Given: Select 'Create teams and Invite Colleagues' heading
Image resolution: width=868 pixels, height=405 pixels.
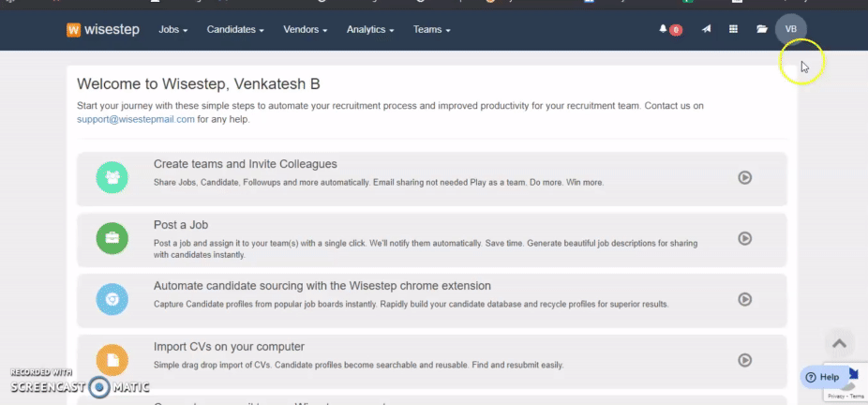Looking at the screenshot, I should pos(246,164).
